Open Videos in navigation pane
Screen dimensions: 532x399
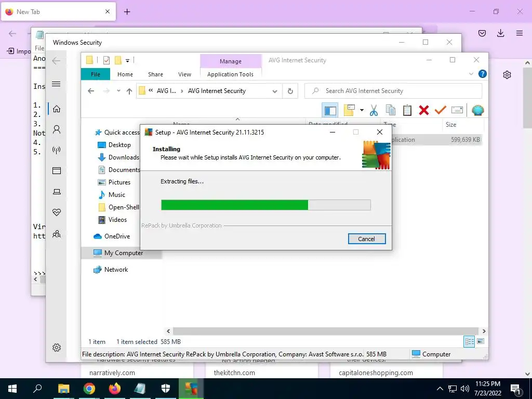[x=117, y=220]
